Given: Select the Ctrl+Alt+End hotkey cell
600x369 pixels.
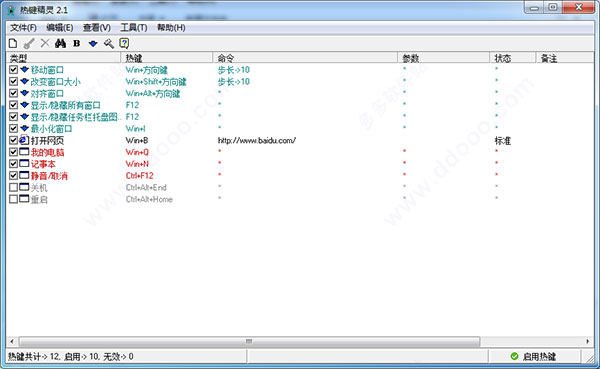Looking at the screenshot, I should (146, 188).
